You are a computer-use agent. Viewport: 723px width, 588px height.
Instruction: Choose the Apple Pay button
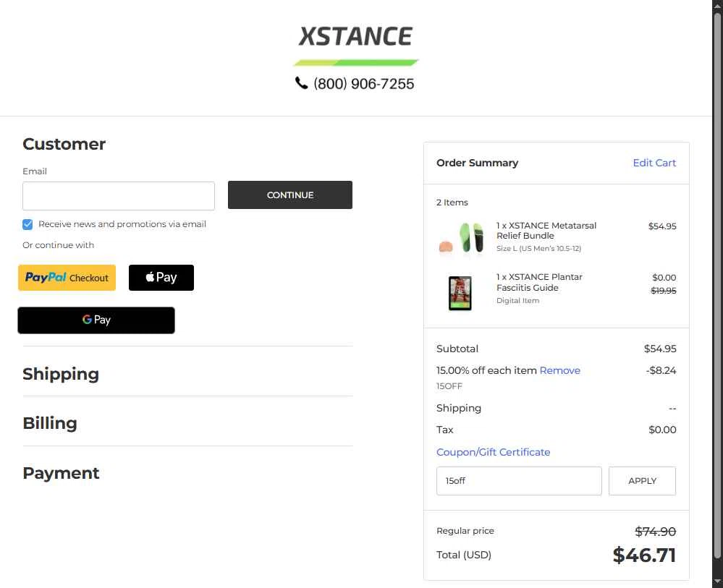(x=161, y=278)
